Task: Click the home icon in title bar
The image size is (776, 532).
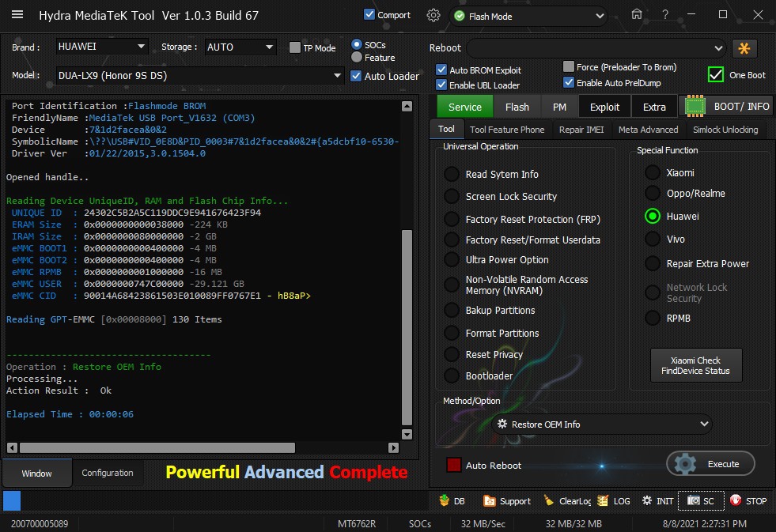Action: pyautogui.click(x=637, y=14)
